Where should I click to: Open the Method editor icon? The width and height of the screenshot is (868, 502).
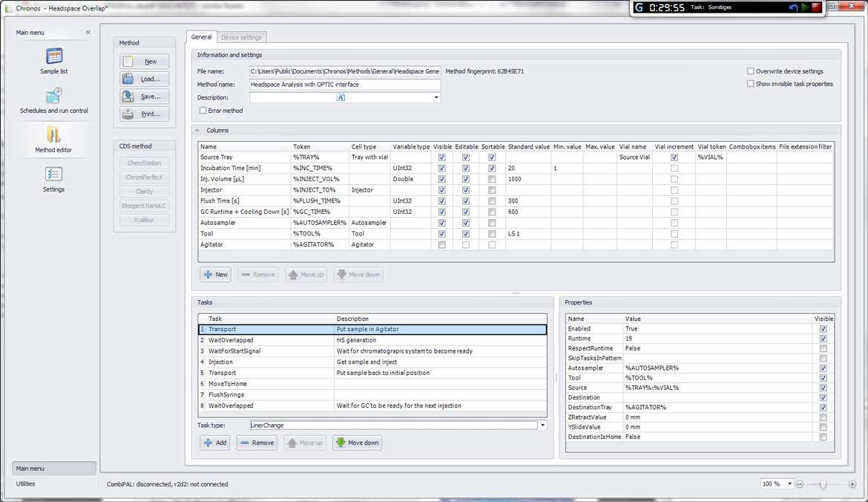53,134
